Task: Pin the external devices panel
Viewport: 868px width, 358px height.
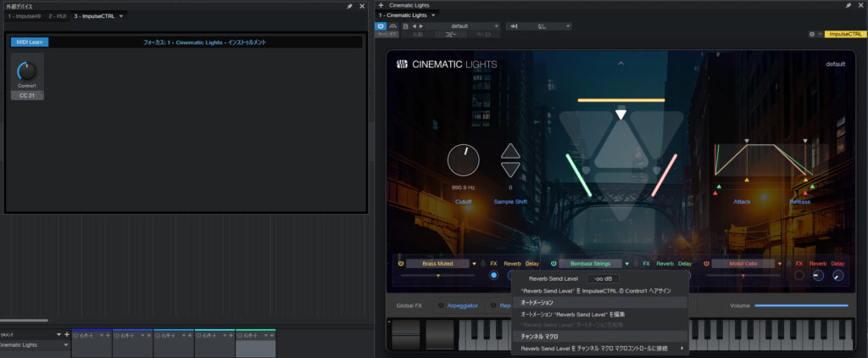Action: (x=350, y=5)
